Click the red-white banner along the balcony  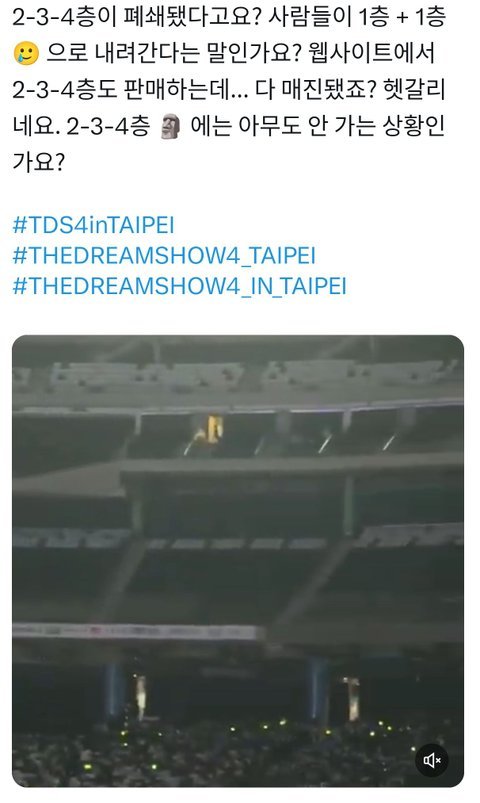(136, 631)
